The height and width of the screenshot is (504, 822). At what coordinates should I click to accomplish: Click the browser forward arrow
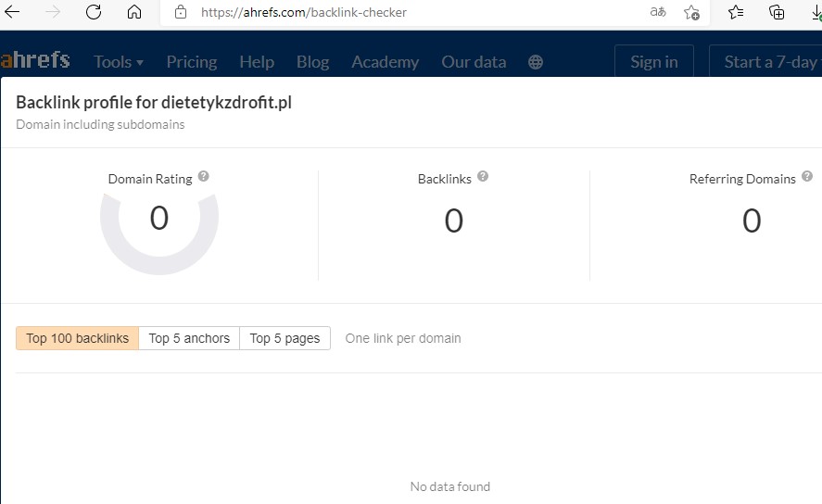pos(53,12)
